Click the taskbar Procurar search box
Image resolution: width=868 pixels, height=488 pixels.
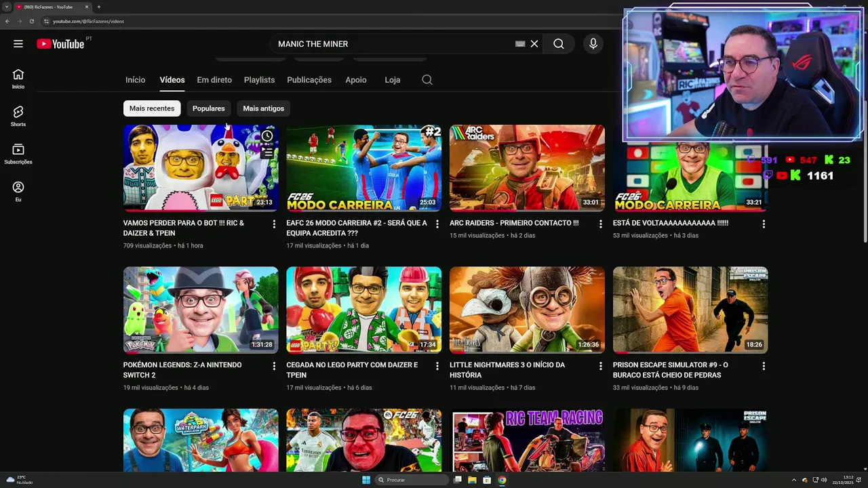(x=412, y=480)
